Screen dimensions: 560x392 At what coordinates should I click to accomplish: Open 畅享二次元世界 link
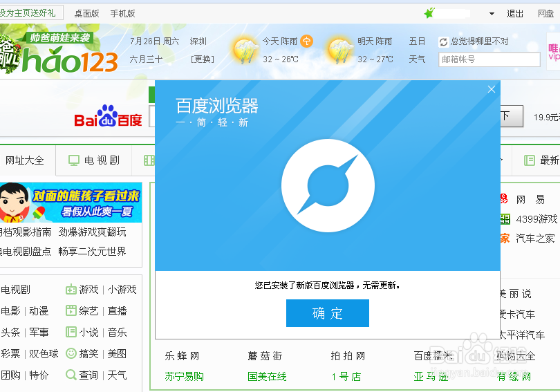tap(92, 252)
